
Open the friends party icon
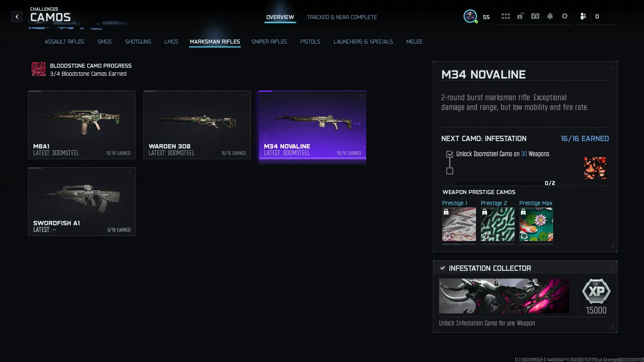click(583, 16)
